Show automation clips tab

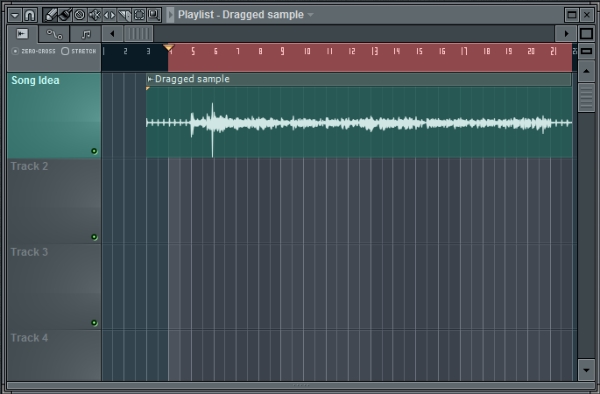click(x=54, y=34)
